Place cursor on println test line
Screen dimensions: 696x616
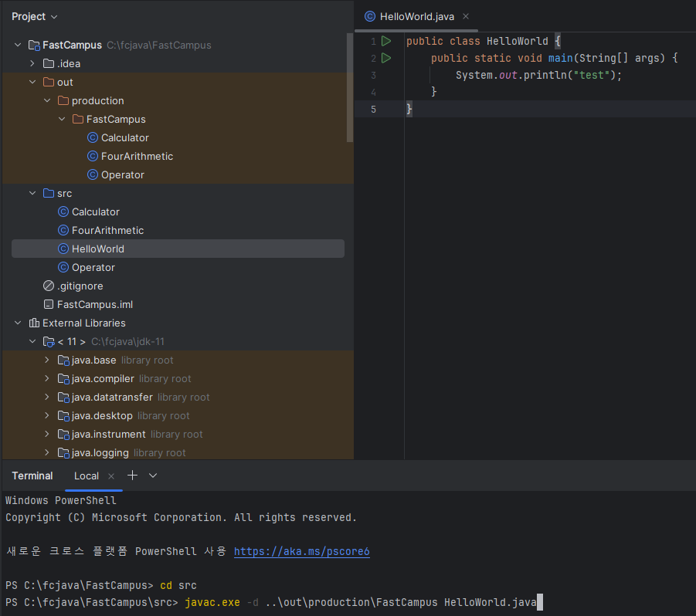click(539, 75)
